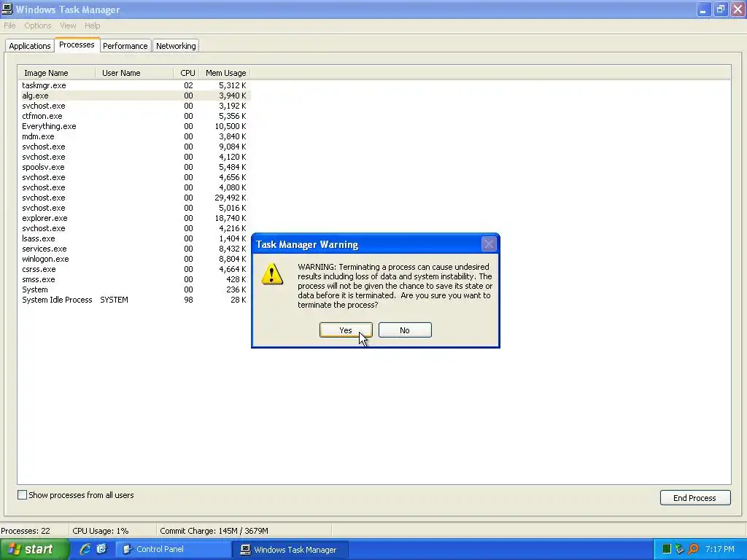
Task: Click the 18,740 K memory value
Action: click(231, 218)
